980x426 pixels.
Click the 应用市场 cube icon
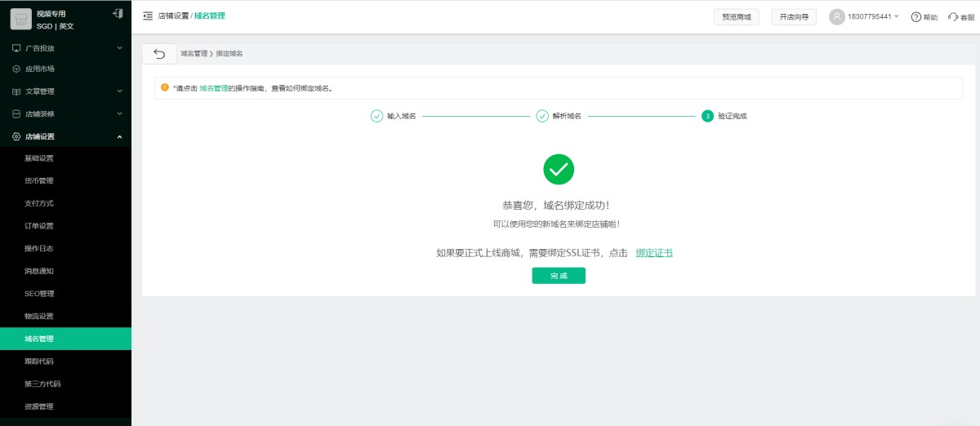click(16, 69)
